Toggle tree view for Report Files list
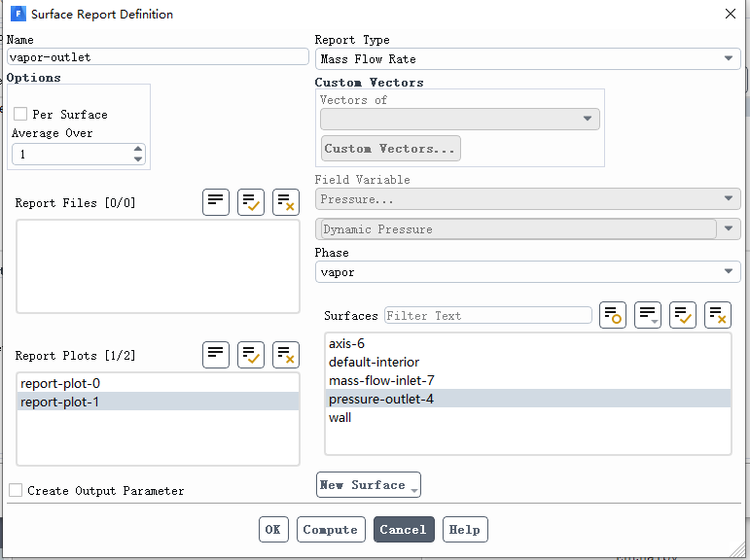The image size is (750, 560). pyautogui.click(x=216, y=202)
